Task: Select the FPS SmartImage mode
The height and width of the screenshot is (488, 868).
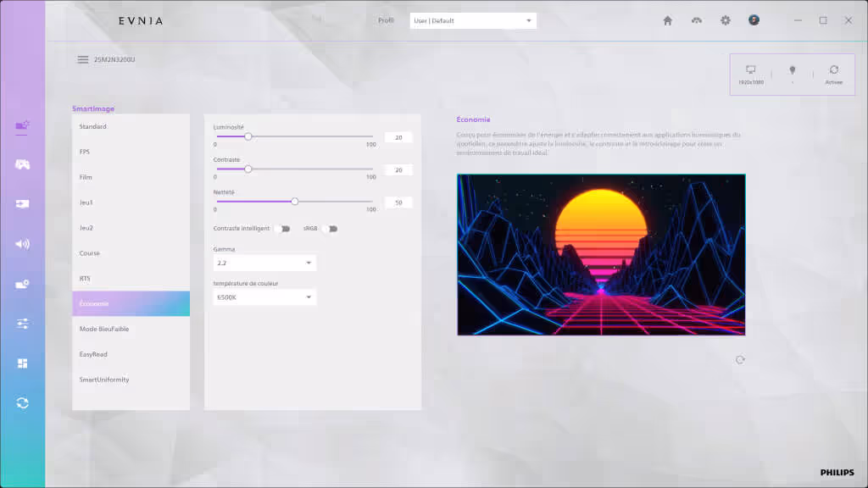Action: tap(131, 152)
